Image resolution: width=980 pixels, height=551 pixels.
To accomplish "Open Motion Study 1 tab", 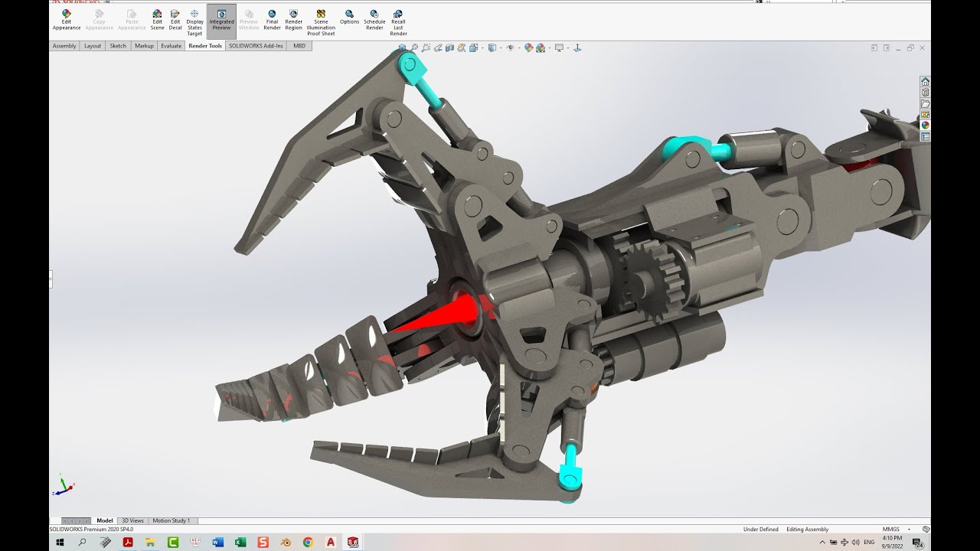I will pos(171,520).
